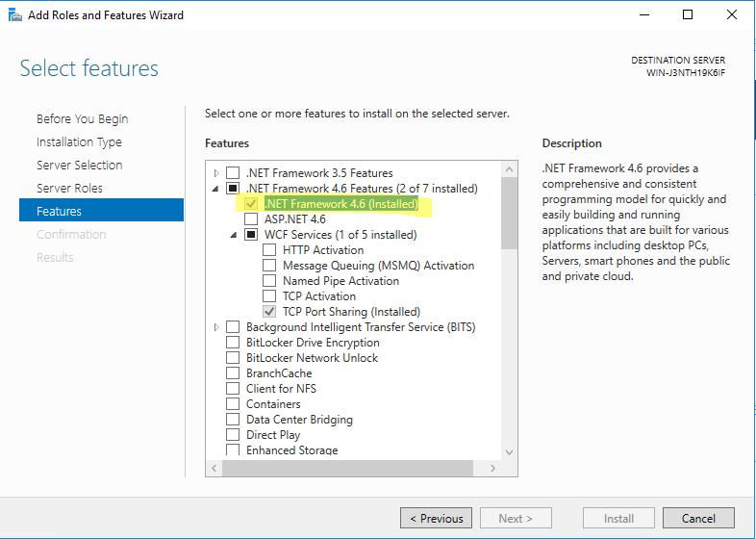756x539 pixels.
Task: Tick the BitLocker Drive Encryption checkbox
Action: click(x=233, y=343)
